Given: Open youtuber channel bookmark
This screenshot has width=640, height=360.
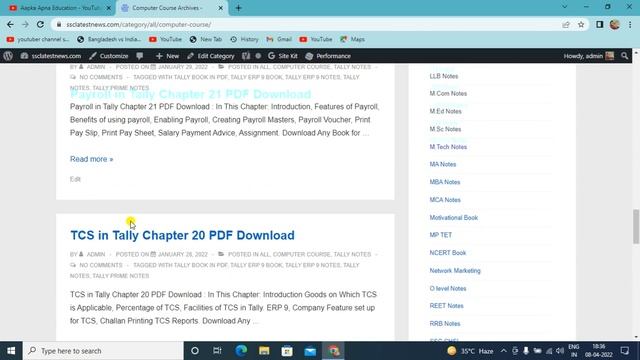Looking at the screenshot, I should 38,39.
